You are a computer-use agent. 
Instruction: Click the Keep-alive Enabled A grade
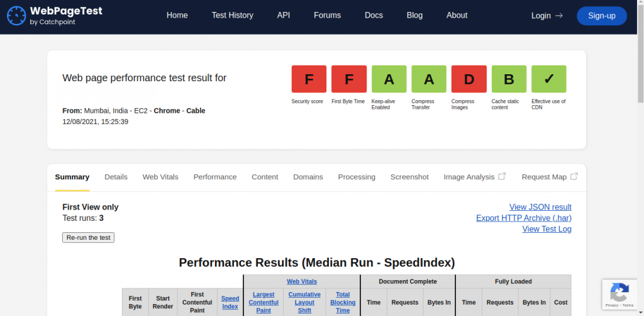389,79
